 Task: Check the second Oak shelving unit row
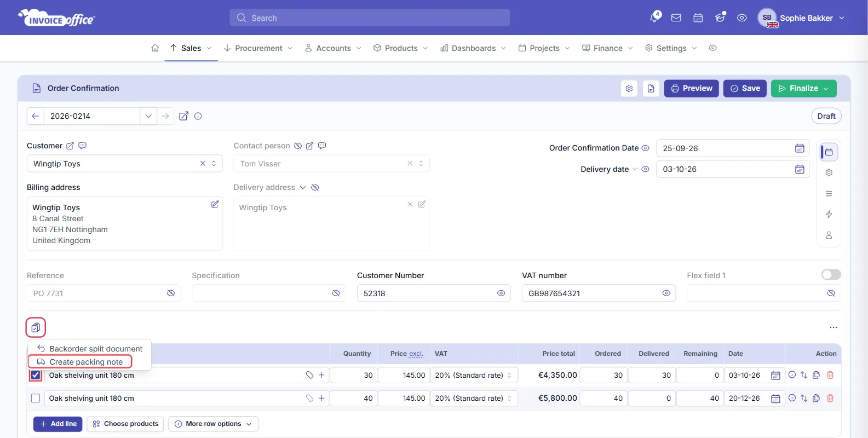click(36, 399)
